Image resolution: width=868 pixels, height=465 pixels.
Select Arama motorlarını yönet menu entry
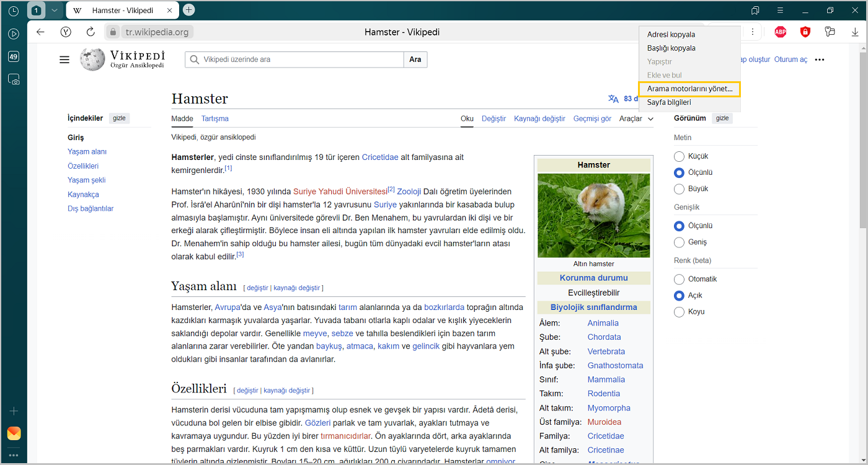pyautogui.click(x=689, y=89)
